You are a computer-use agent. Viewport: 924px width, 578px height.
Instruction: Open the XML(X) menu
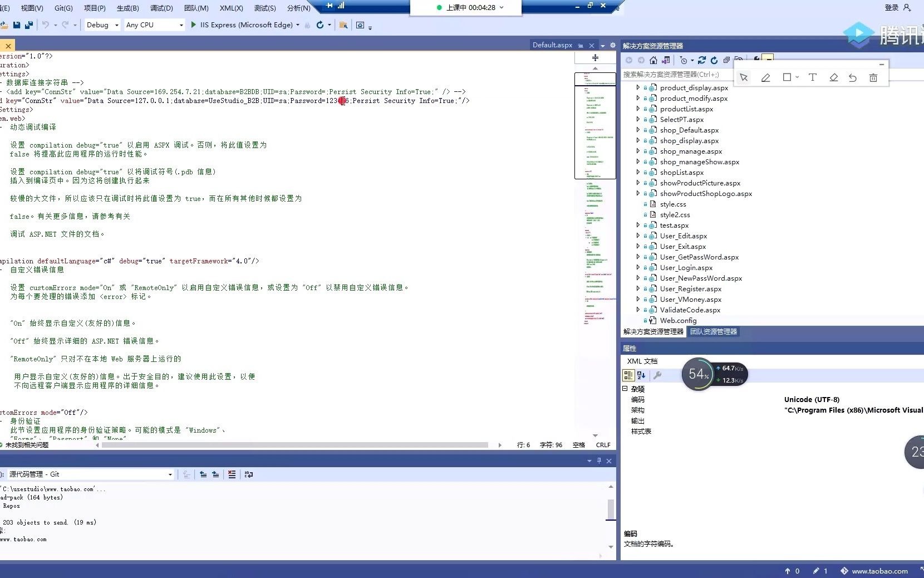[231, 8]
